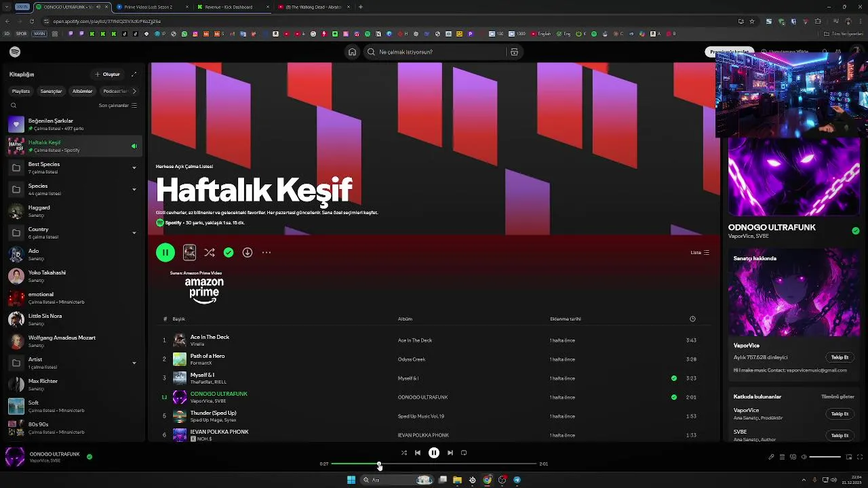Image resolution: width=868 pixels, height=488 pixels.
Task: Toggle the liked check for Myself & I
Action: click(x=673, y=378)
